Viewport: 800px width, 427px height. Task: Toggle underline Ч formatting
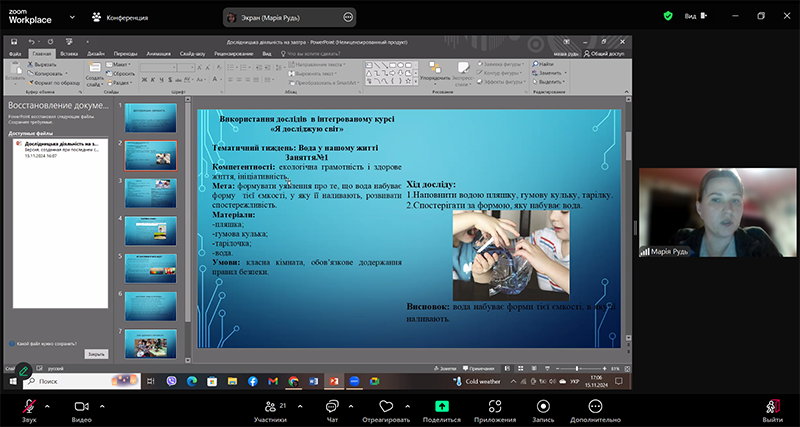point(161,80)
